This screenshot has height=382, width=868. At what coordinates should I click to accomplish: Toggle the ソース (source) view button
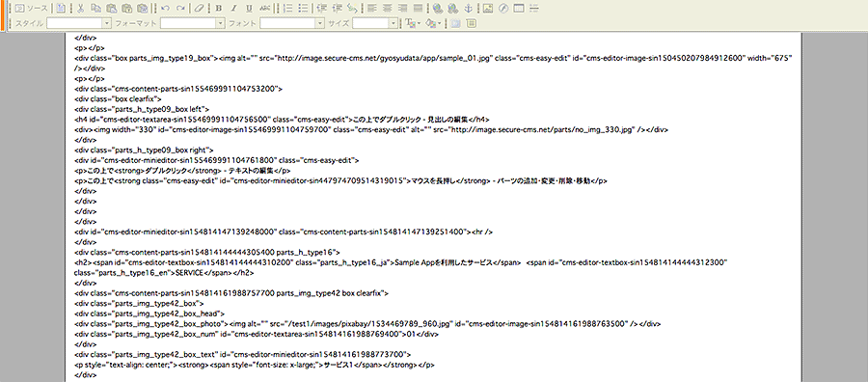point(31,9)
